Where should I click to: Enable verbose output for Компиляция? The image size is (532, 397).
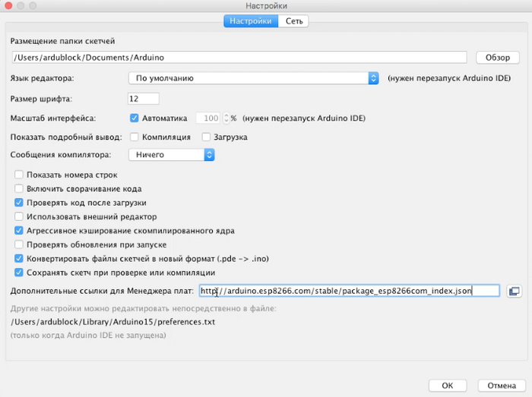click(135, 137)
